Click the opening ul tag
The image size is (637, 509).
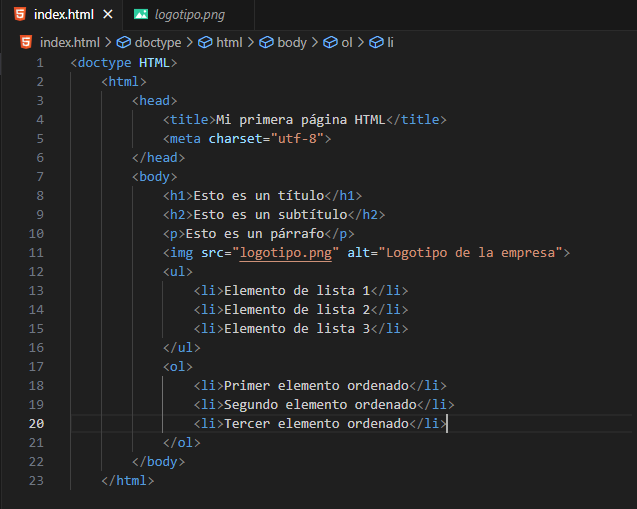pyautogui.click(x=178, y=272)
